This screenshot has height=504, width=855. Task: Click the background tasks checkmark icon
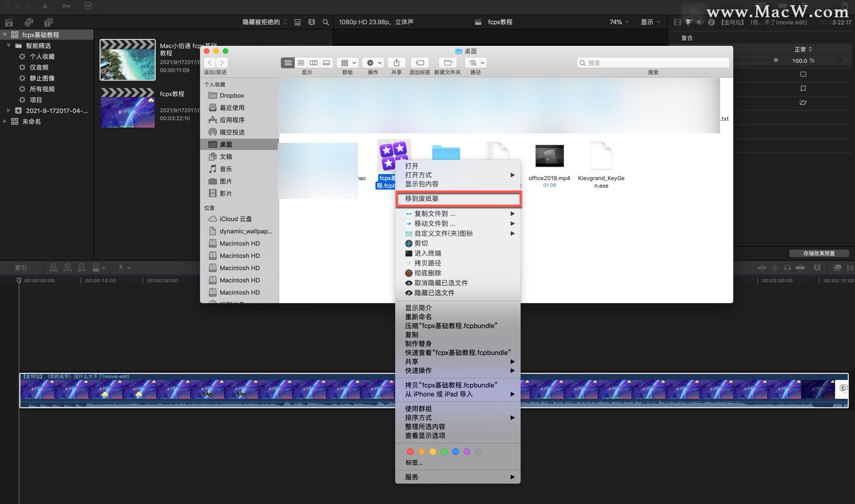tap(88, 6)
